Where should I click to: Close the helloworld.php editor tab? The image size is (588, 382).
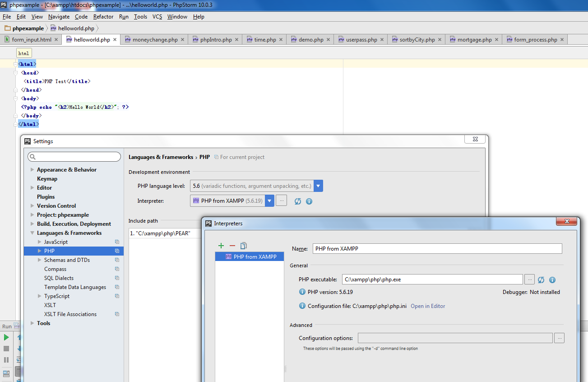115,40
